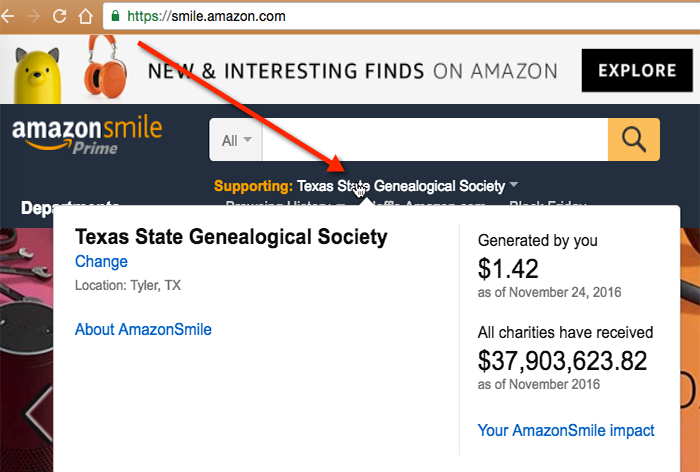The width and height of the screenshot is (700, 472).
Task: Click the orange headphones banner image
Action: [108, 68]
